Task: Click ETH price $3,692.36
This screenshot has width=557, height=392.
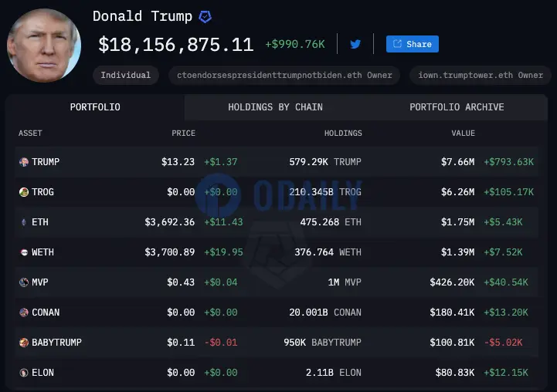Action: [x=170, y=222]
